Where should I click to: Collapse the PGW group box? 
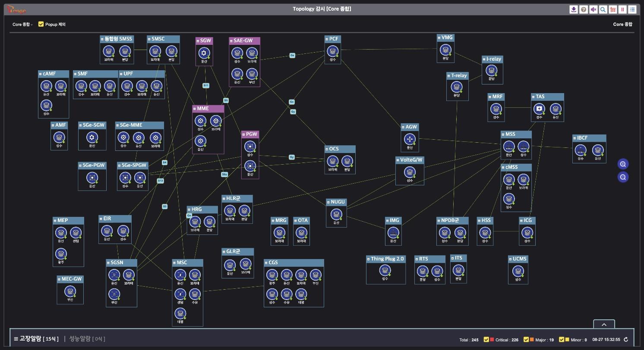244,134
